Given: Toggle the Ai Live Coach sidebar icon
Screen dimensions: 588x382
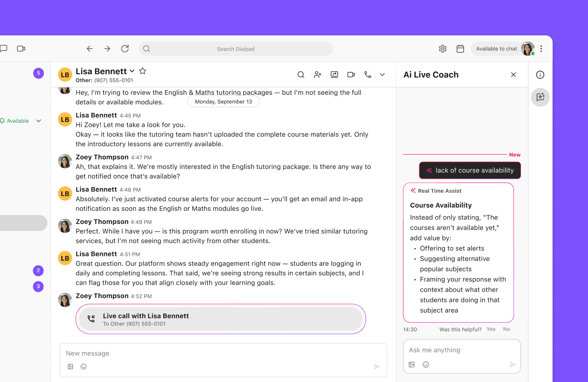Looking at the screenshot, I should point(540,97).
